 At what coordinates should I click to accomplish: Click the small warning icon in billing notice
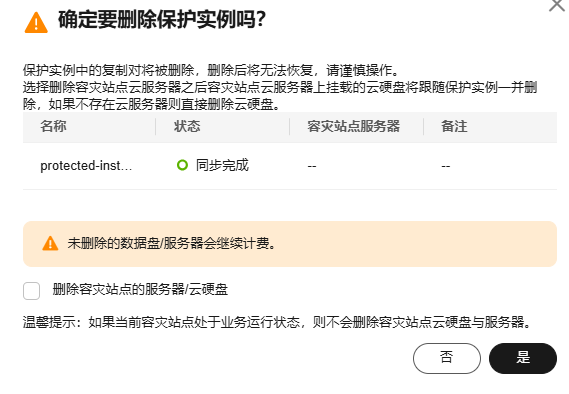click(50, 243)
